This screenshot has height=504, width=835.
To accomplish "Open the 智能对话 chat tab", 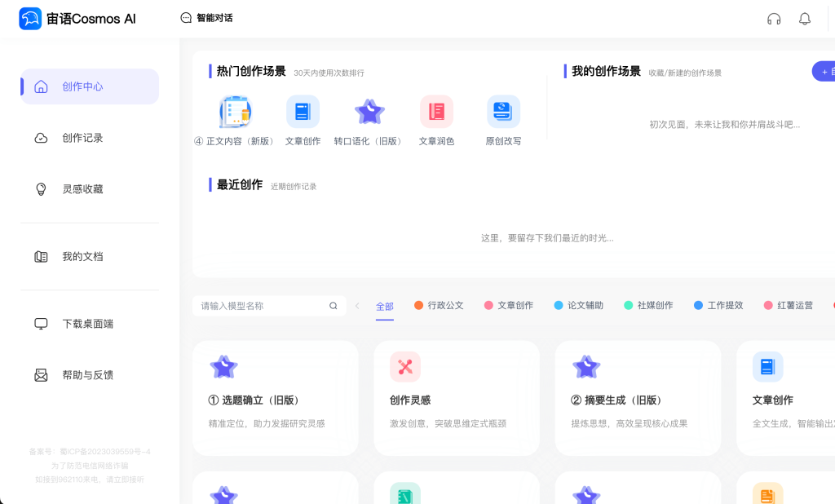I will tap(206, 18).
